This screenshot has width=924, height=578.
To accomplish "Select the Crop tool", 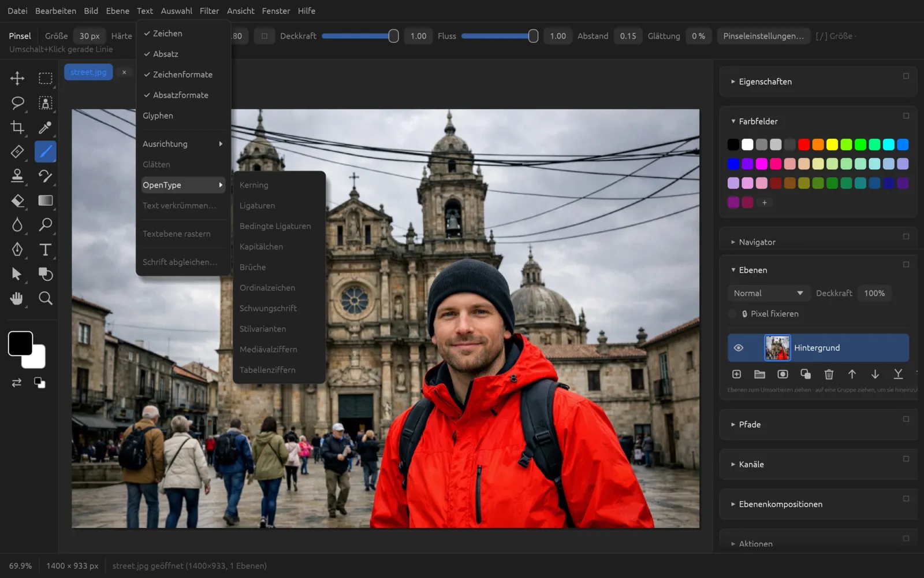I will pos(17,127).
